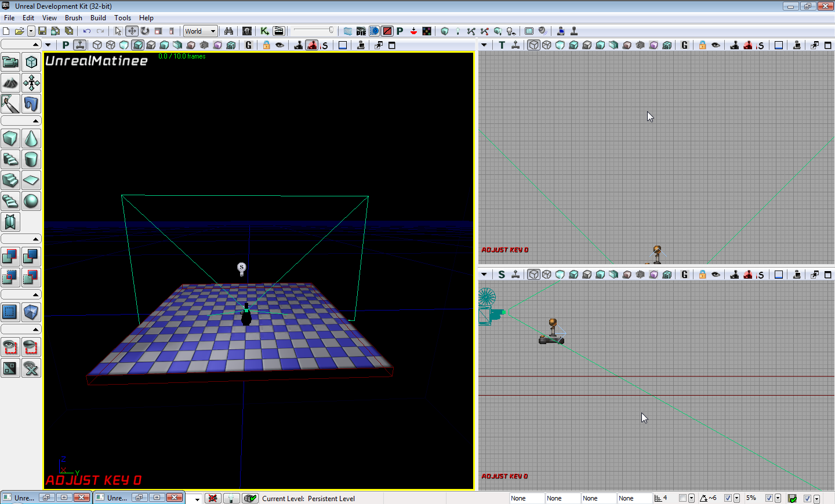
Task: Open the Brush menu
Action: click(x=74, y=18)
